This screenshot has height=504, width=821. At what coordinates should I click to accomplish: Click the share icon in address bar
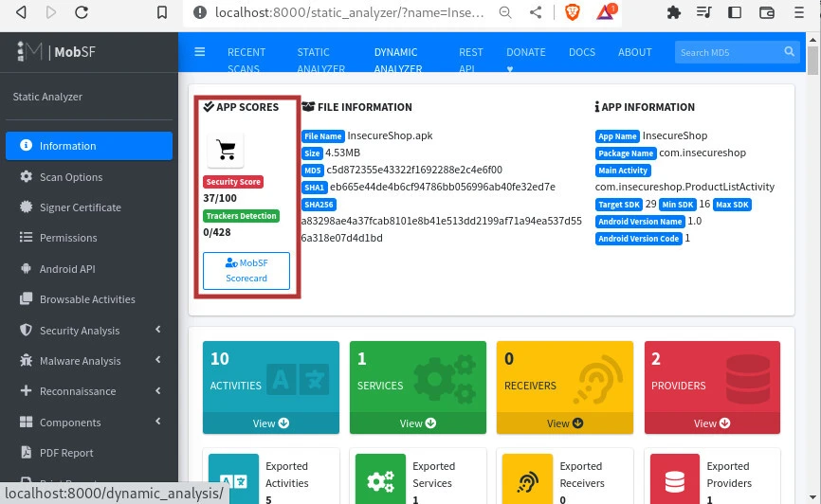536,12
